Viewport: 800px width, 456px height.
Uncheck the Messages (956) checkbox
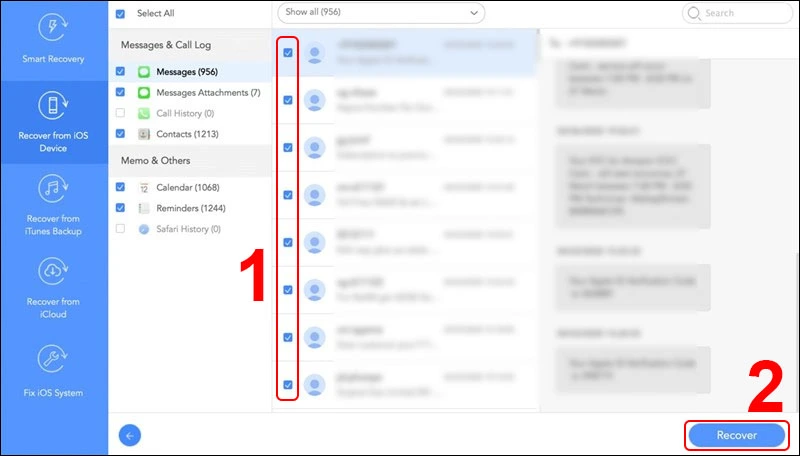pyautogui.click(x=120, y=71)
